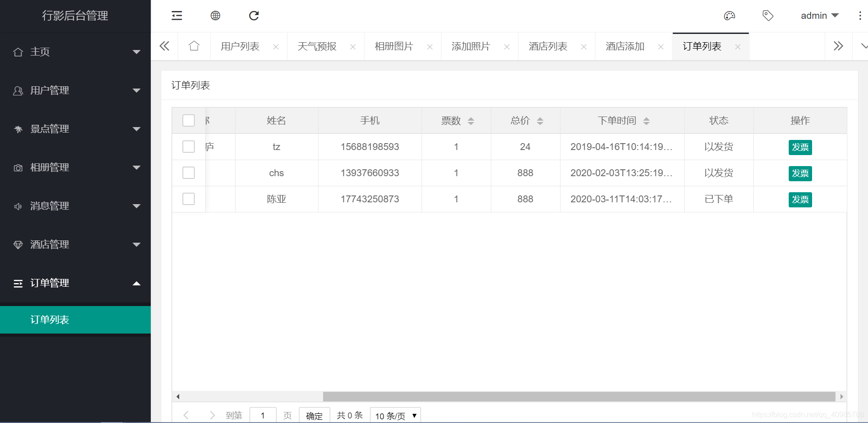Viewport: 868px width, 423px height.
Task: Expand the 相册管理 sidebar menu
Action: pyautogui.click(x=75, y=167)
